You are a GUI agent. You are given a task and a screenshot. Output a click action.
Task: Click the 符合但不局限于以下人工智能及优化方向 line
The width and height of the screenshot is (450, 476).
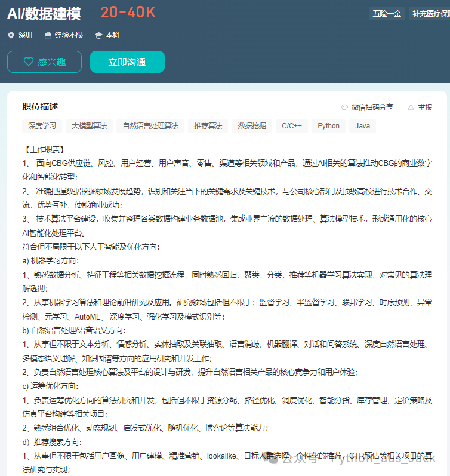coord(91,247)
